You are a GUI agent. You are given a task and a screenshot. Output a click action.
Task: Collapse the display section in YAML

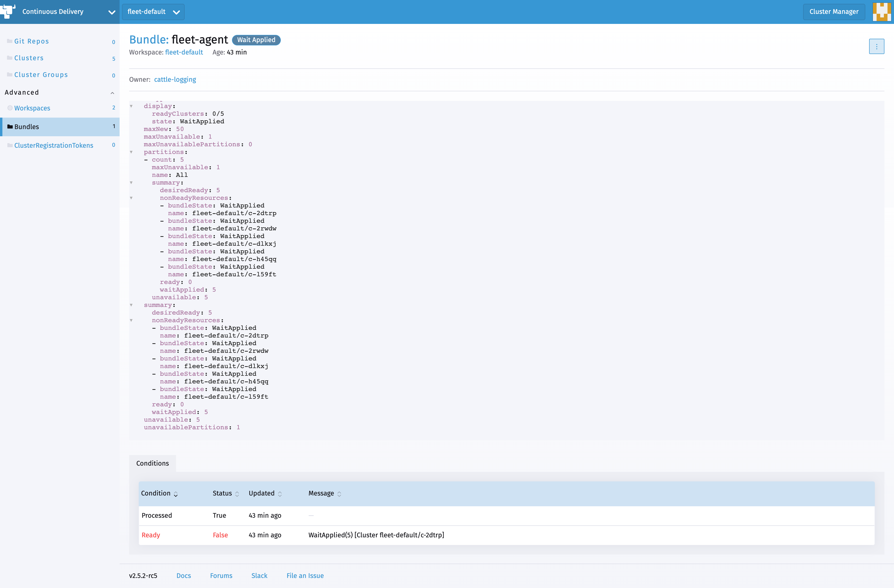(x=131, y=106)
